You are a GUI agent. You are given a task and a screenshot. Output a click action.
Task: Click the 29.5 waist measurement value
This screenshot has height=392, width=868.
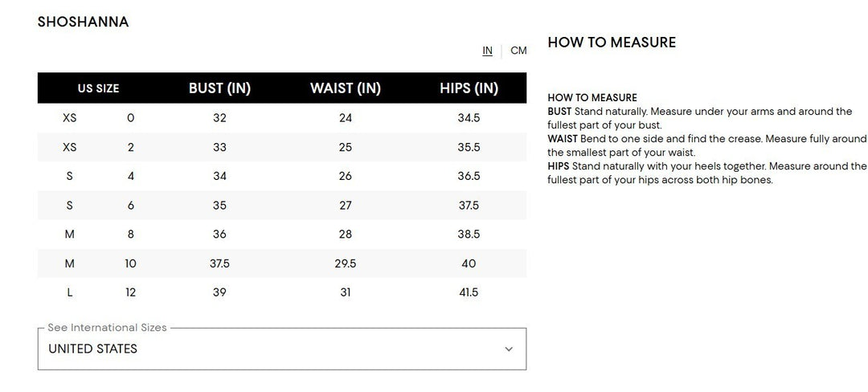click(x=346, y=263)
